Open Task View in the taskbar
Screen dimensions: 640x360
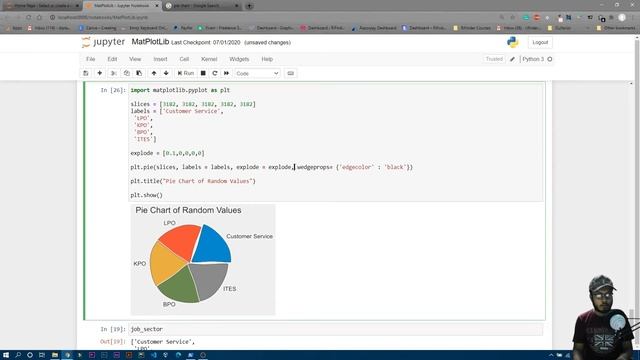[42, 355]
